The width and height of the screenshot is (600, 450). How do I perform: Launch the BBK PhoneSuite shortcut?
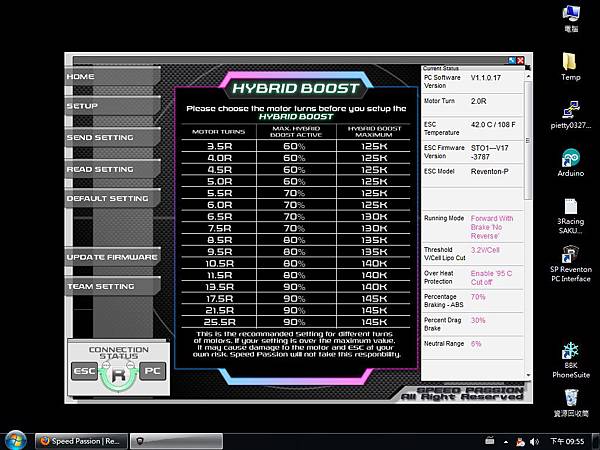pyautogui.click(x=571, y=360)
